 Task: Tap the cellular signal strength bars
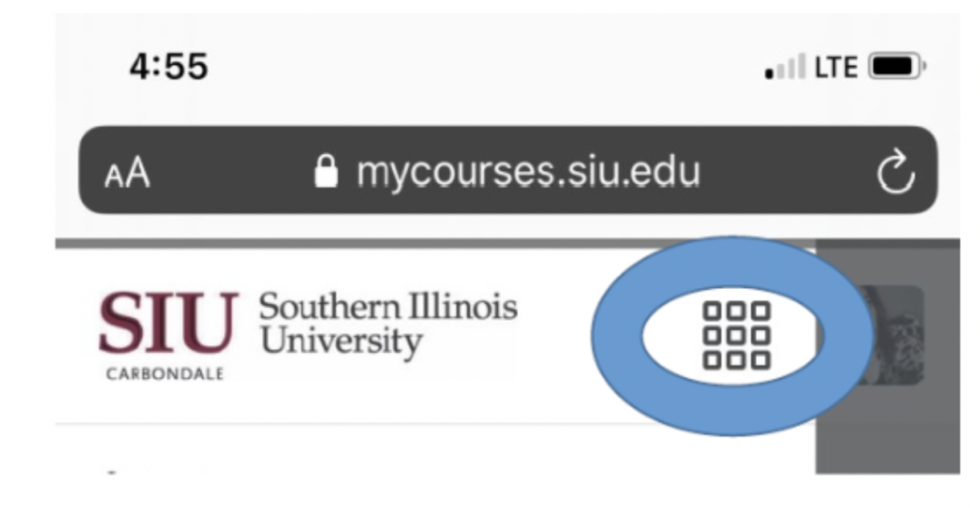tap(785, 67)
